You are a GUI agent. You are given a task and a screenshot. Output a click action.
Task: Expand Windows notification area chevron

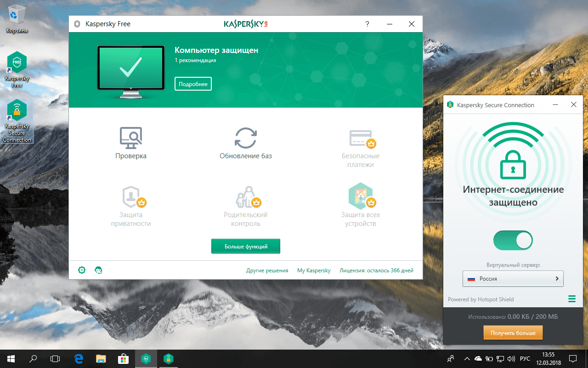pyautogui.click(x=467, y=358)
